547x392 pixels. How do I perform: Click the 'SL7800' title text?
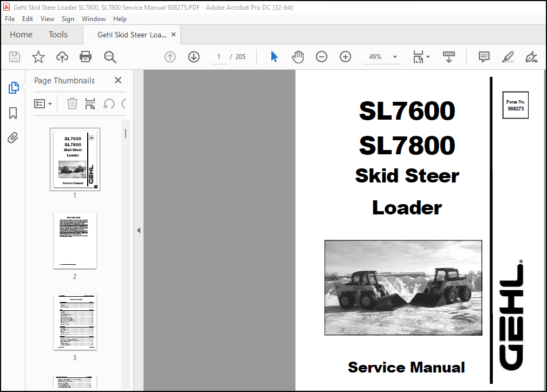point(407,145)
